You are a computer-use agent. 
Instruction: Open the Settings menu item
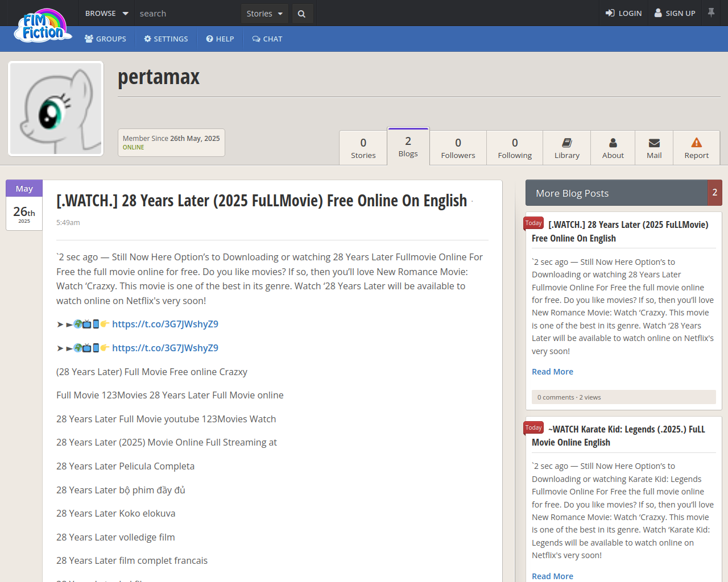coord(166,39)
